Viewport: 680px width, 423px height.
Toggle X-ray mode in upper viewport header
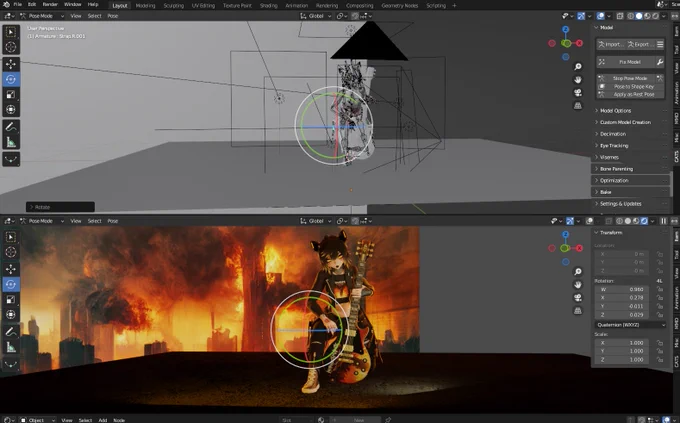(620, 16)
